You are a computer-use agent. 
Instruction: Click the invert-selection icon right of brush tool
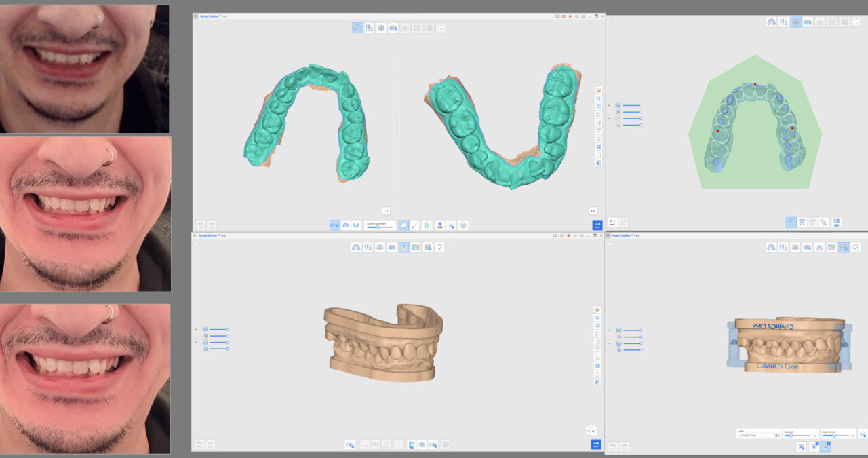(427, 225)
